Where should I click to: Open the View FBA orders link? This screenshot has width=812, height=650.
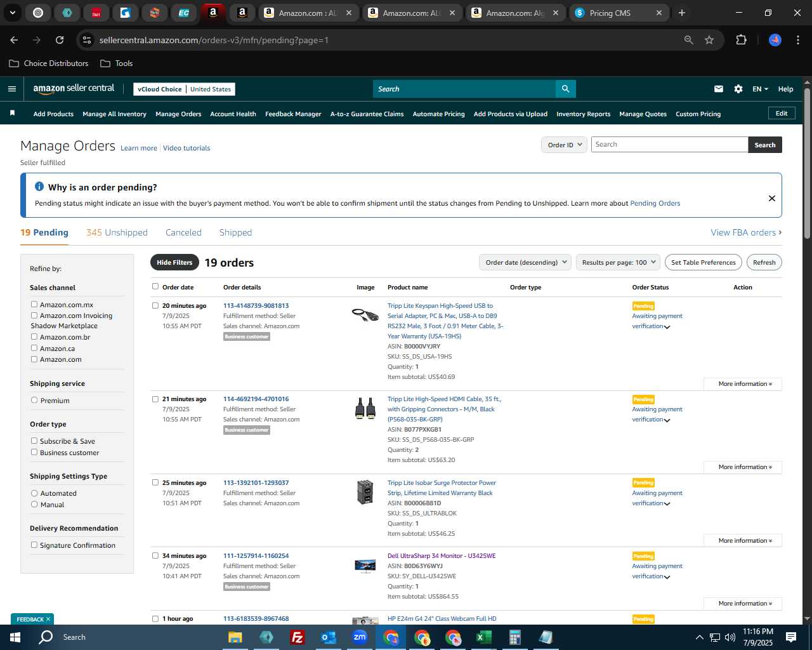pyautogui.click(x=746, y=232)
